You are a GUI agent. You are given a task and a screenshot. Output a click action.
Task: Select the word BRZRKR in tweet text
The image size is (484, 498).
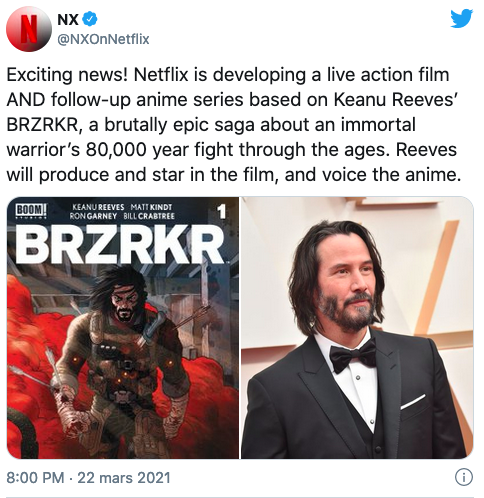42,125
